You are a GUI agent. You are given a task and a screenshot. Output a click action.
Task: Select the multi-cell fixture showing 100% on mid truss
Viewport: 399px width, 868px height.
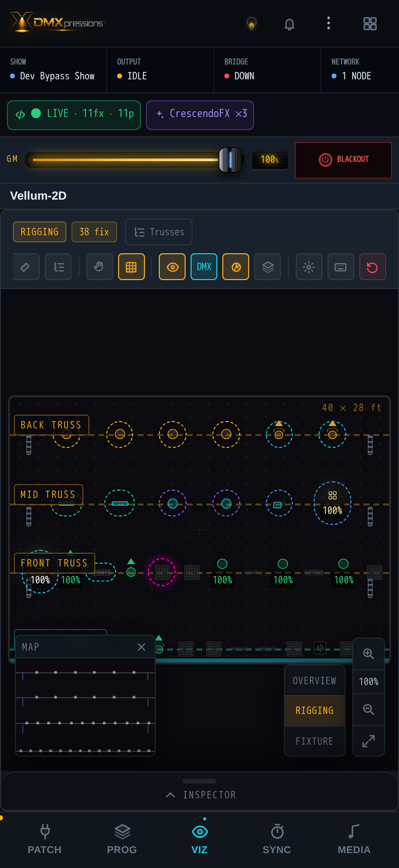point(332,503)
